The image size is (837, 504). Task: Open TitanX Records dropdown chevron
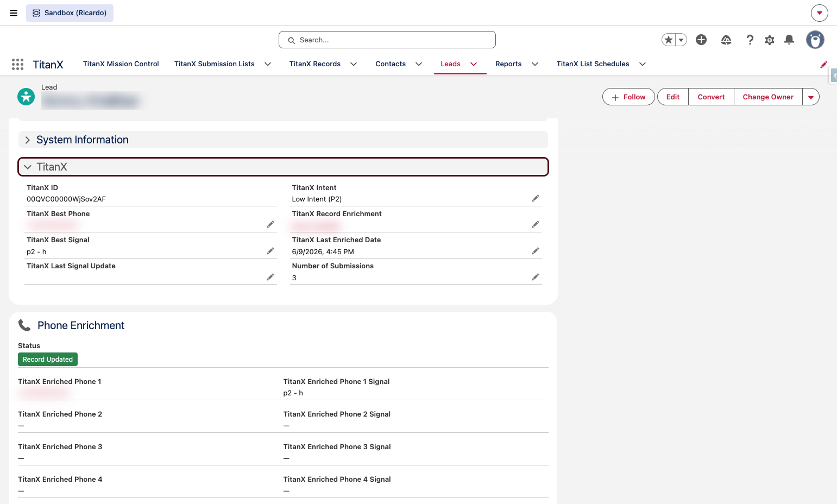click(354, 64)
